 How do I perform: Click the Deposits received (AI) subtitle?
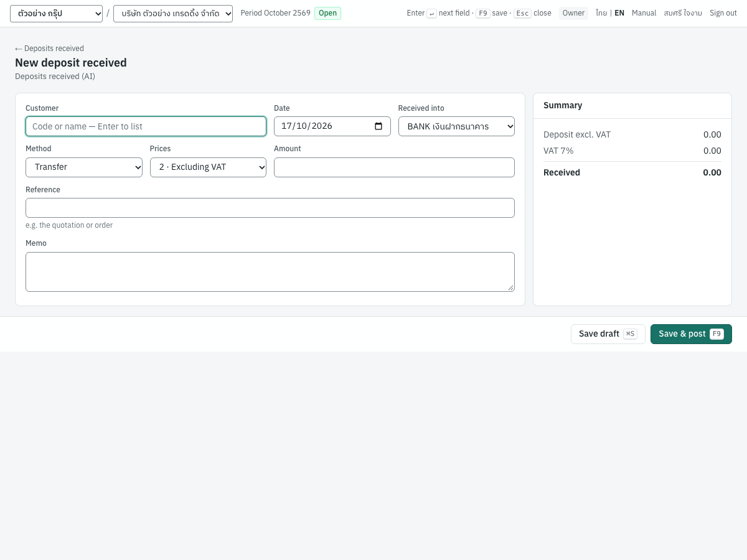pyautogui.click(x=55, y=77)
